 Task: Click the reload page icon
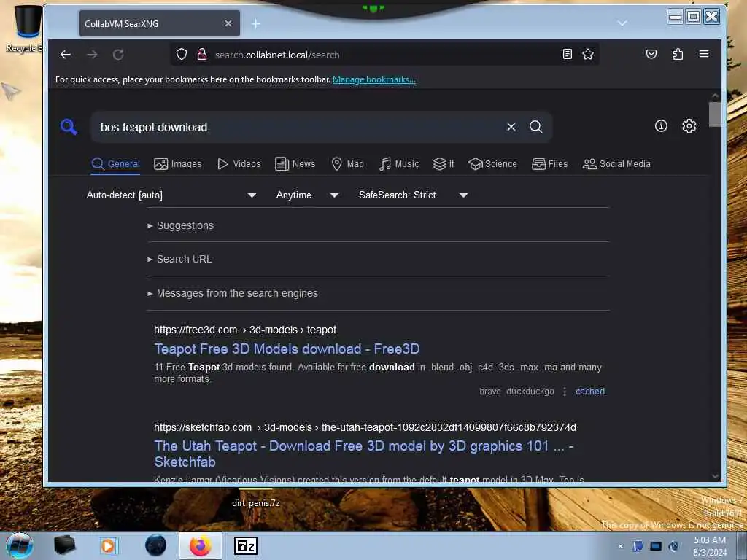click(118, 55)
